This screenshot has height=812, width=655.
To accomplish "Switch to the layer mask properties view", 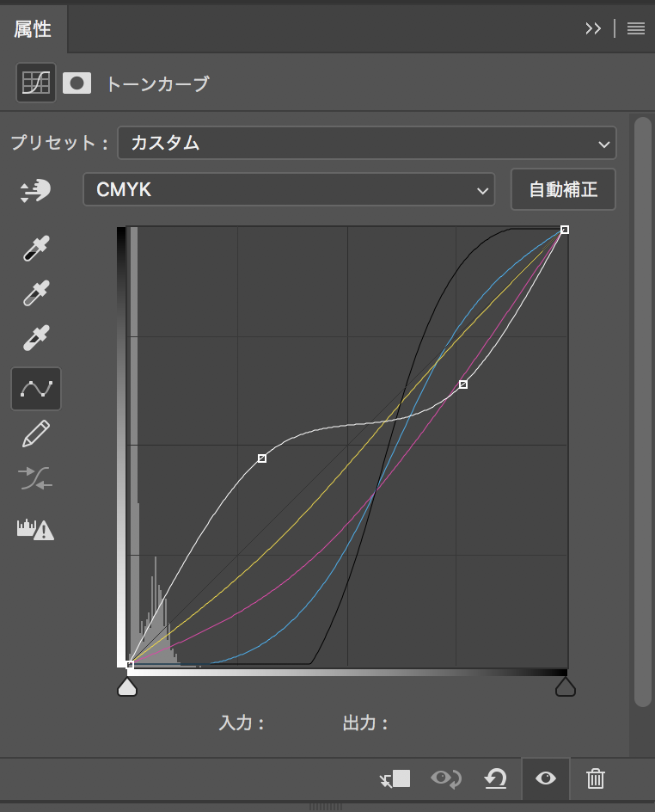I will tap(77, 83).
